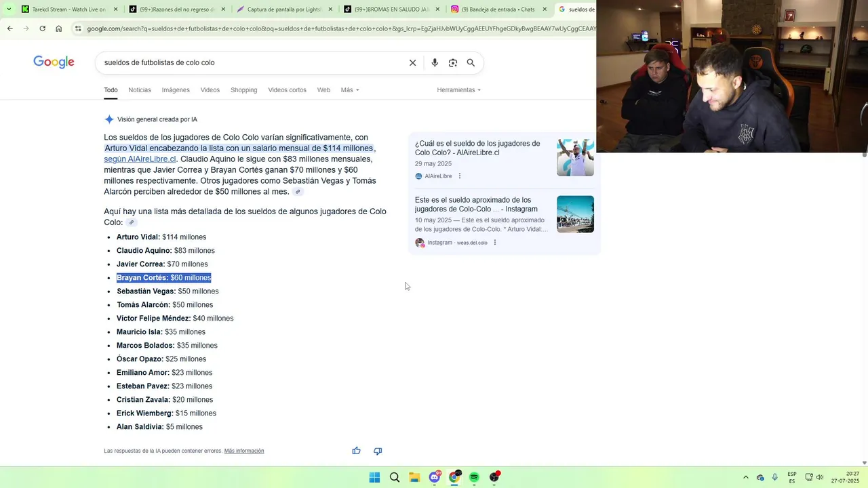
Task: Click the Más información link
Action: click(x=244, y=451)
